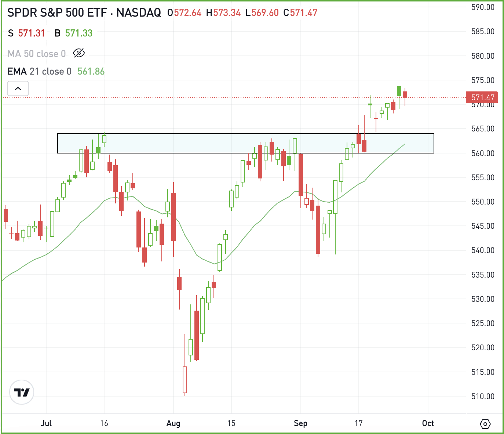Click the Sep label on time axis
This screenshot has height=434, width=504.
point(300,423)
